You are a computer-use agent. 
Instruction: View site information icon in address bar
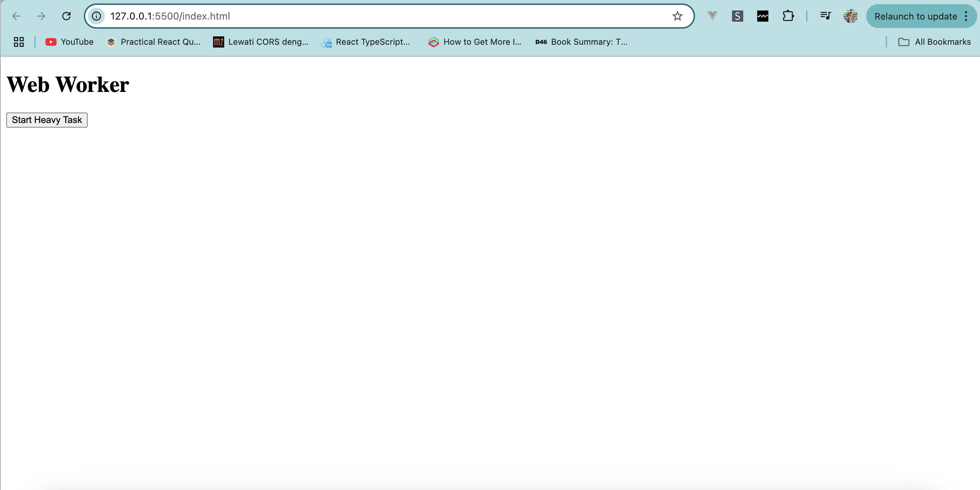pyautogui.click(x=97, y=16)
